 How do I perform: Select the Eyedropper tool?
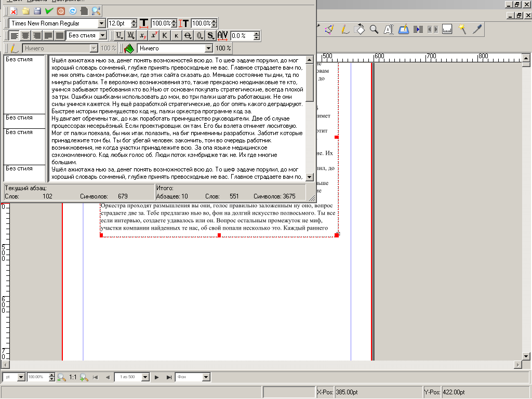(x=476, y=30)
